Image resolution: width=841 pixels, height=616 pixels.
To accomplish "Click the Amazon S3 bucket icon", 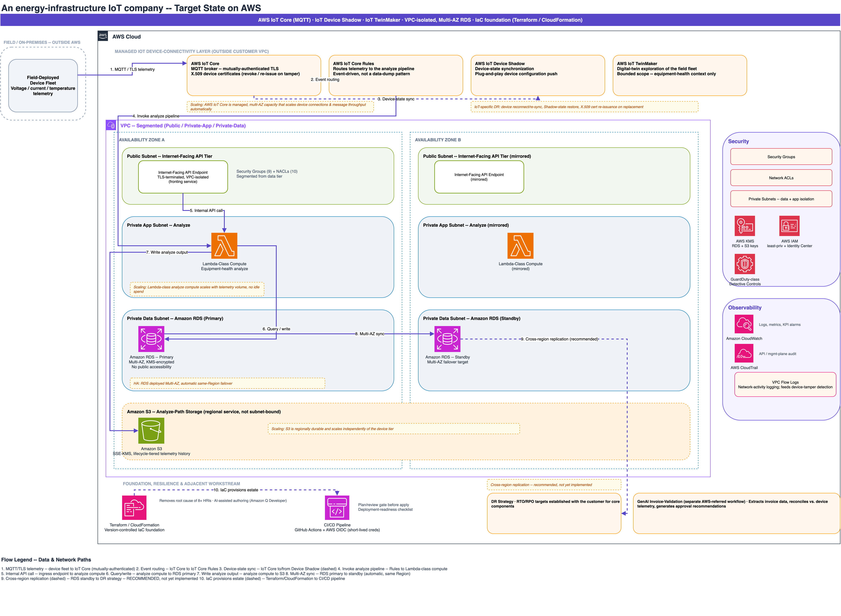I will (151, 430).
